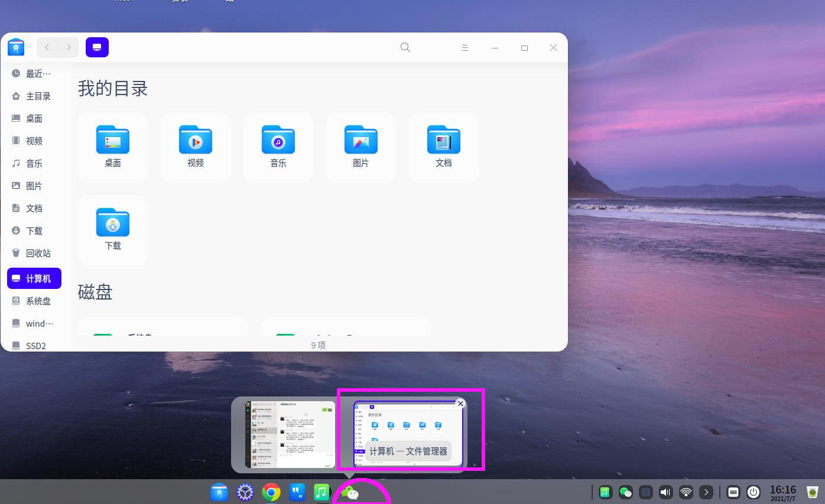This screenshot has width=825, height=504.
Task: Open the Wi-Fi network tray icon
Action: 686,492
